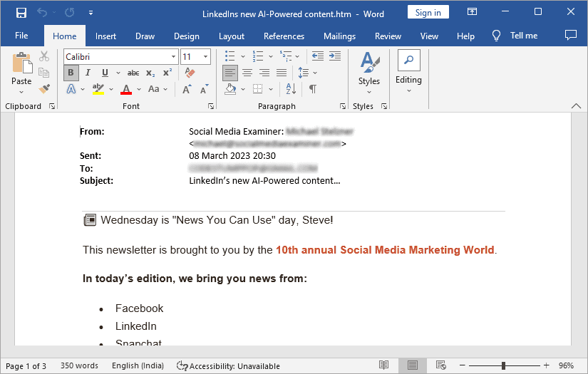Image resolution: width=588 pixels, height=374 pixels.
Task: Click the Increase Indent icon
Action: point(335,56)
